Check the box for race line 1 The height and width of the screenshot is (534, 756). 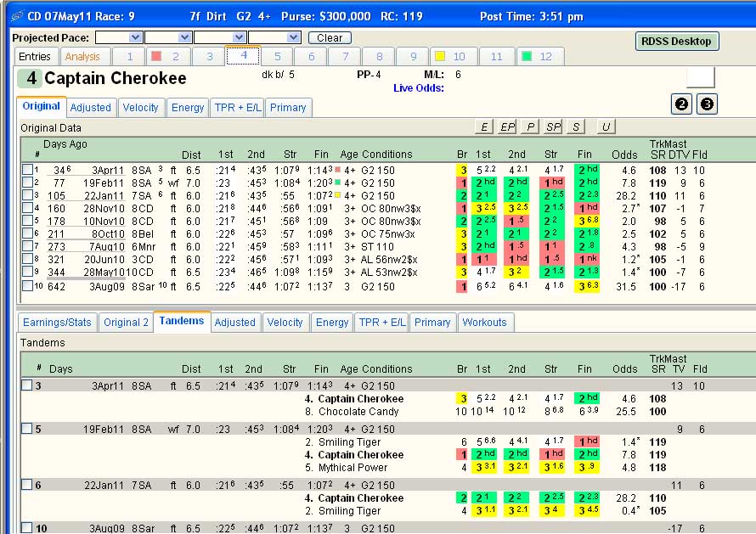[x=27, y=170]
